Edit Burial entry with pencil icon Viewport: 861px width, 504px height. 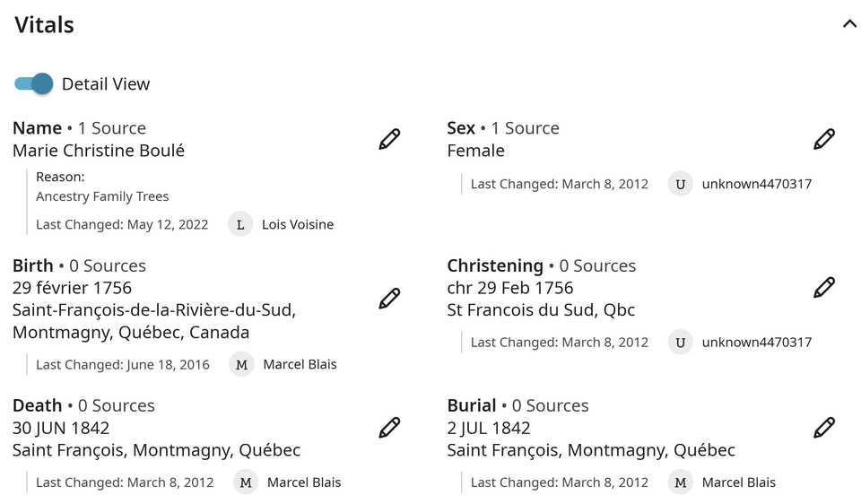coord(824,428)
